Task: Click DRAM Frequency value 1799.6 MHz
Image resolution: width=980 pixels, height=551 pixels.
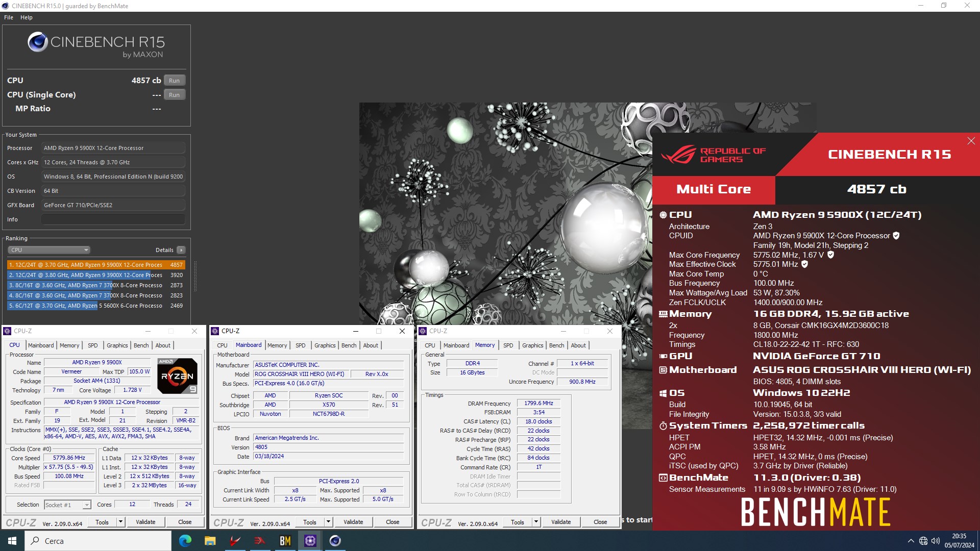Action: pyautogui.click(x=538, y=403)
